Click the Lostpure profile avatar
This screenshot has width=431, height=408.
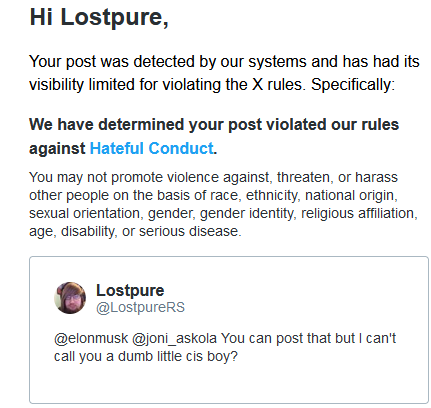(70, 298)
